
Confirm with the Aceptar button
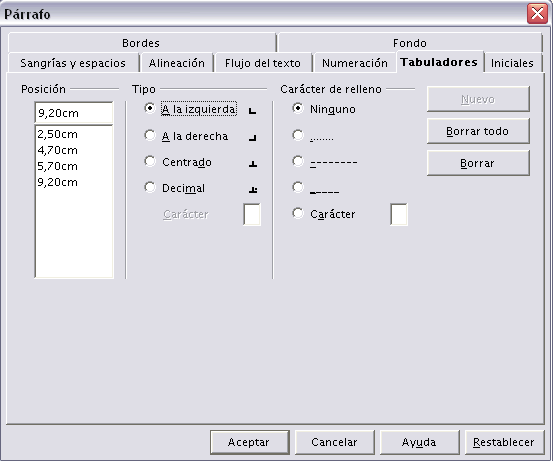coord(249,442)
